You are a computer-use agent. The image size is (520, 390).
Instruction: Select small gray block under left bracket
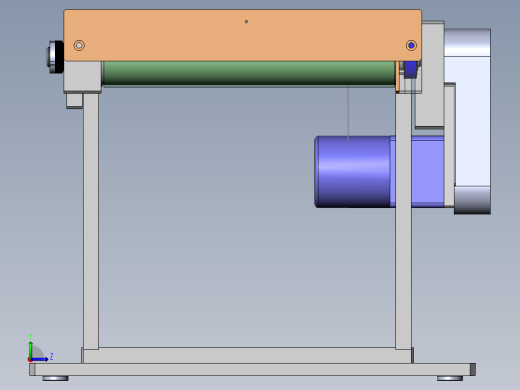click(x=74, y=101)
